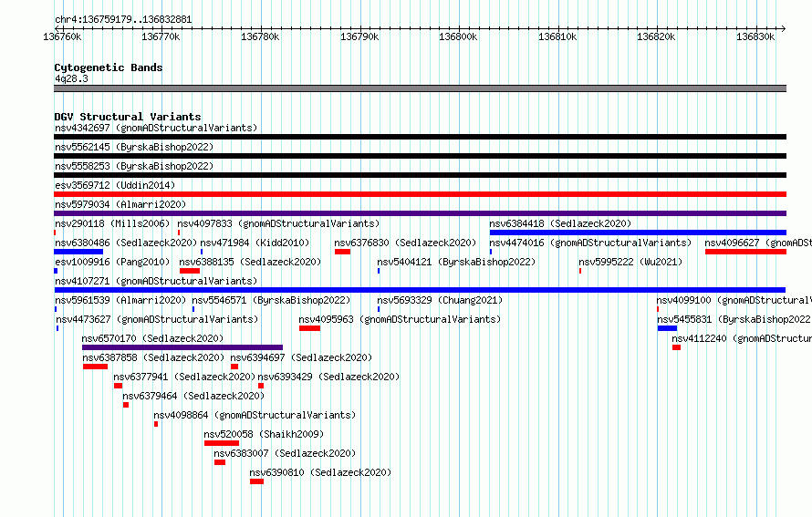This screenshot has width=812, height=517.
Task: Select nsv4095963 gnomADStructuralVariants label
Action: (x=400, y=319)
